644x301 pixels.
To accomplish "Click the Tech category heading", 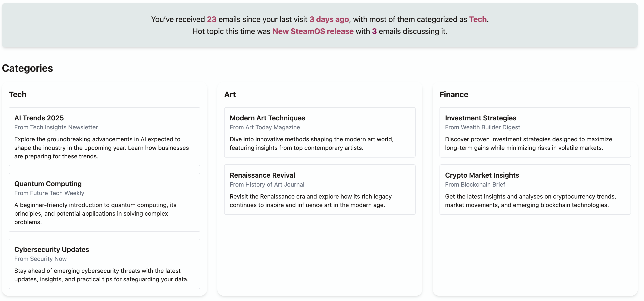I will pos(18,94).
